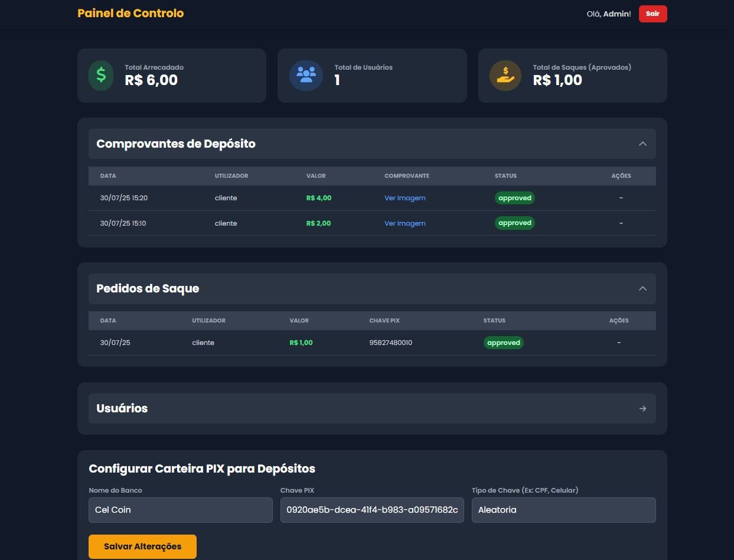Click the Sair logout button

653,14
